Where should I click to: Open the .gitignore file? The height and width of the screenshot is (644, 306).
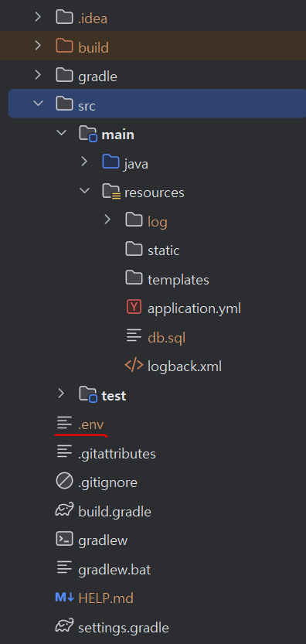click(107, 483)
